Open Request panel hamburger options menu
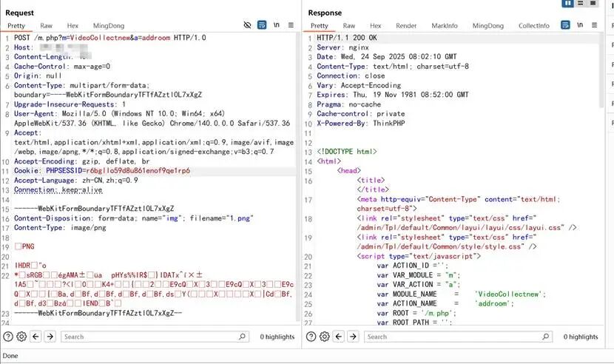The image size is (614, 364). [x=291, y=25]
